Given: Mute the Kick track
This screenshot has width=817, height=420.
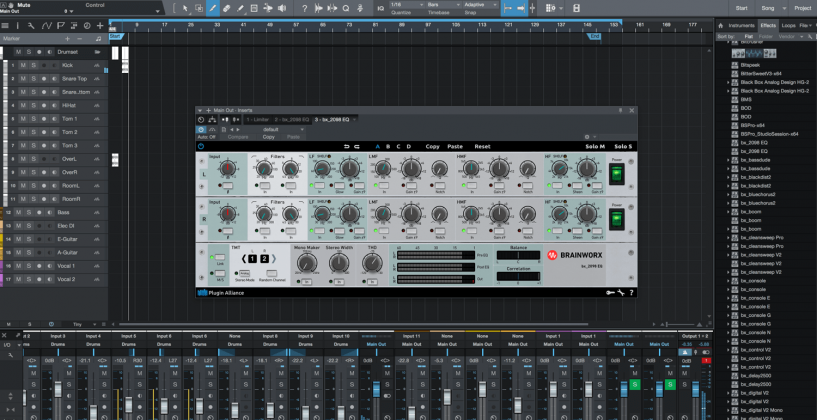Looking at the screenshot, I should pyautogui.click(x=23, y=66).
